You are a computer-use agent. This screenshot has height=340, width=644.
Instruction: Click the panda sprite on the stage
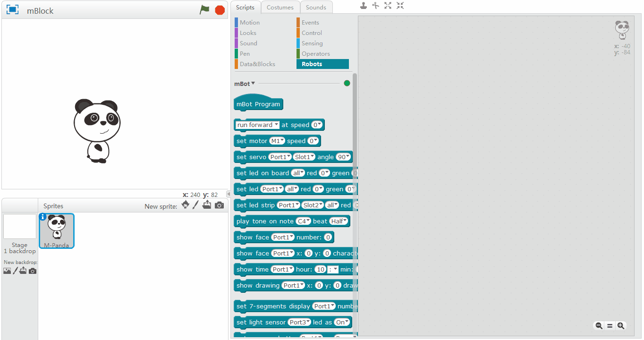click(96, 131)
